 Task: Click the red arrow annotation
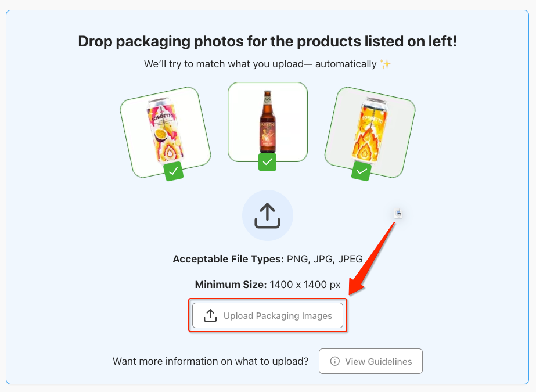coord(372,255)
